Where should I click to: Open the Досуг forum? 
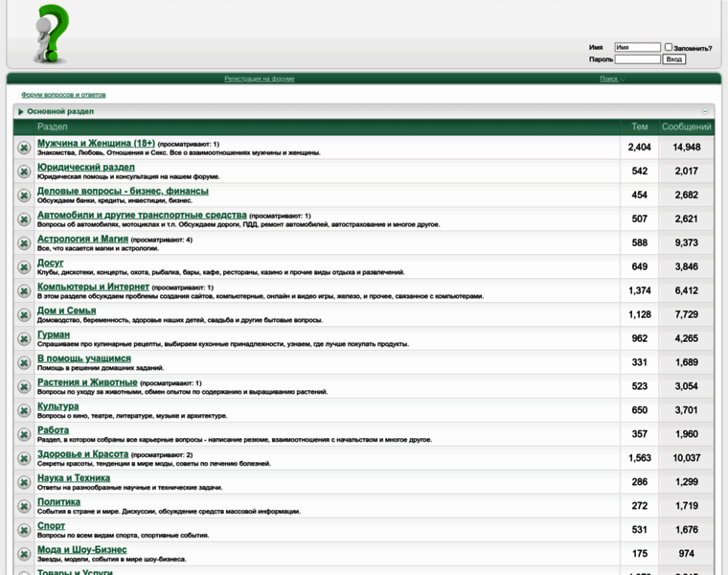tap(50, 263)
